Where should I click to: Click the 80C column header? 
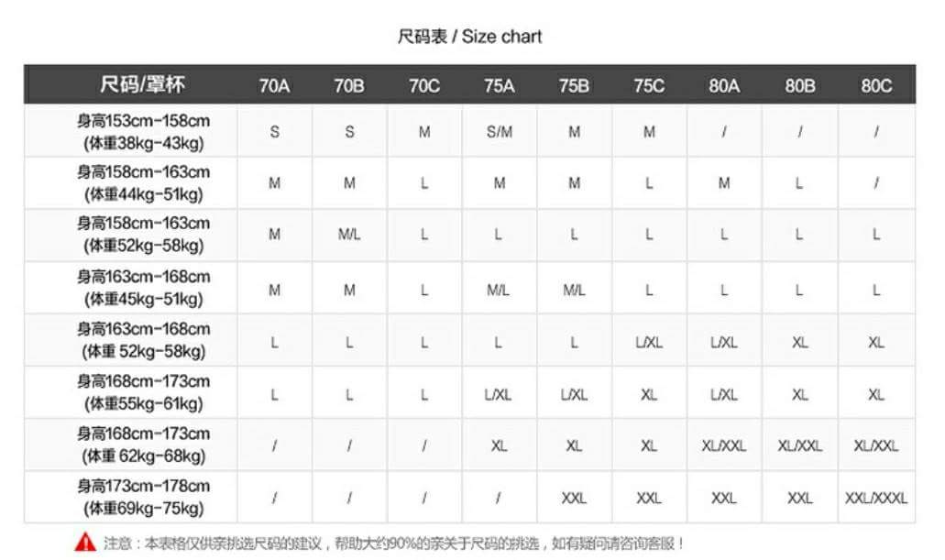[876, 85]
